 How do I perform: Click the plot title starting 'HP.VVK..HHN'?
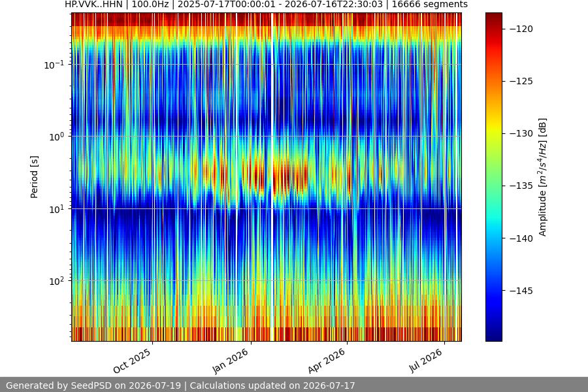tap(267, 5)
